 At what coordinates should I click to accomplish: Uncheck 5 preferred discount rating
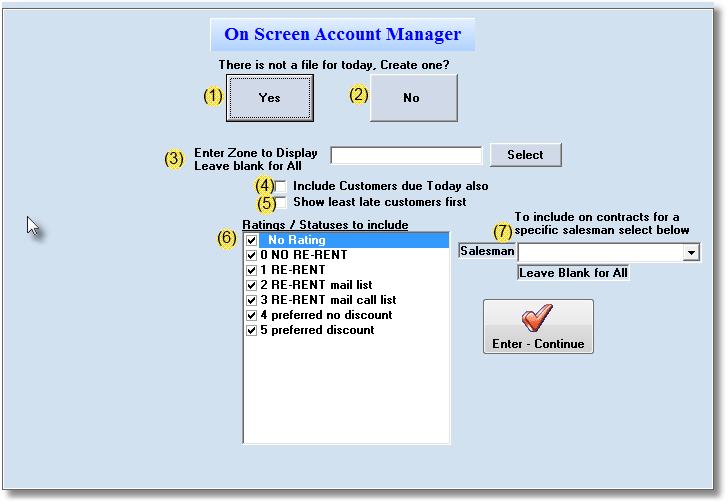point(252,330)
